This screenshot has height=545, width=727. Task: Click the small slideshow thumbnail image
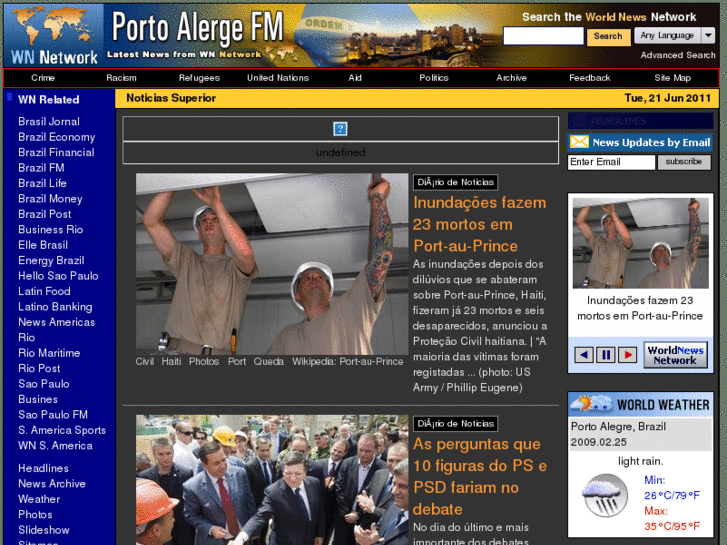point(640,243)
